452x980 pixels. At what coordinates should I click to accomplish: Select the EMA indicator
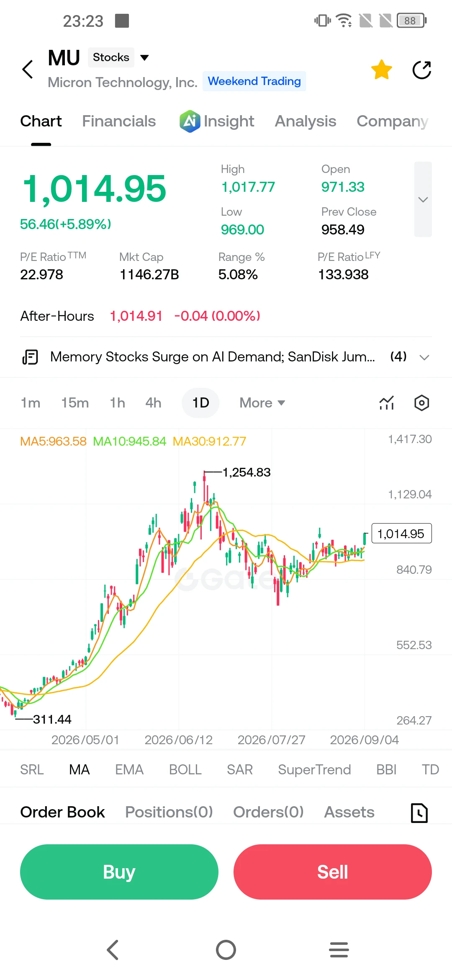[x=129, y=770]
